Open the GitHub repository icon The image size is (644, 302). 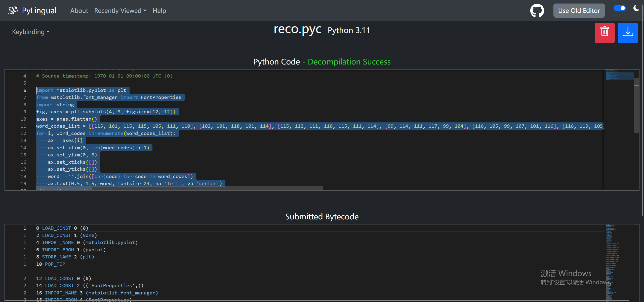tap(537, 11)
